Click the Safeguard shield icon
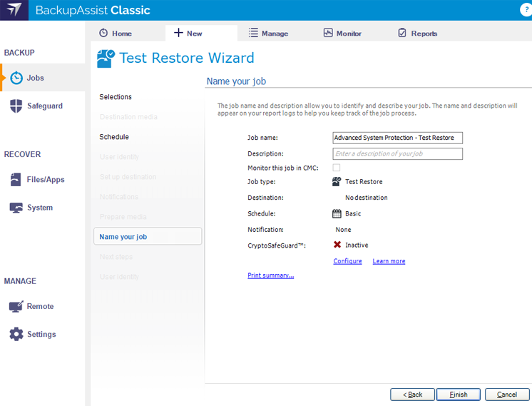532x406 pixels. 16,106
